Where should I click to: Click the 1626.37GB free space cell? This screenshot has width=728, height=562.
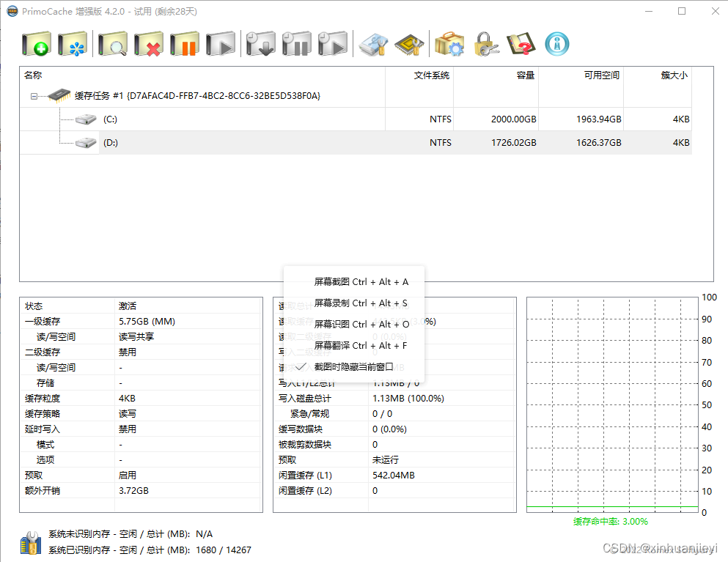598,142
